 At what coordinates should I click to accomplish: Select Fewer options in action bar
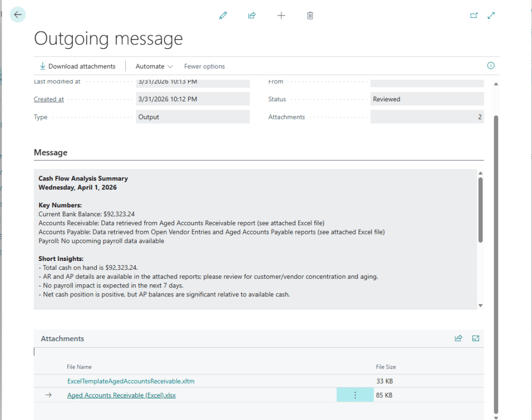204,67
